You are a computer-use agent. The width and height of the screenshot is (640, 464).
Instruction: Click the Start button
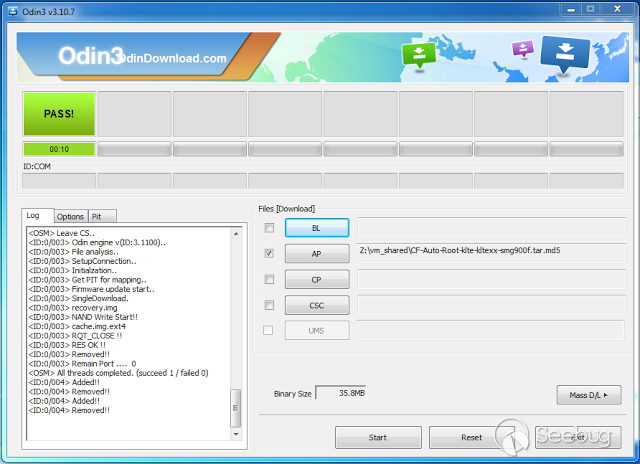point(378,437)
